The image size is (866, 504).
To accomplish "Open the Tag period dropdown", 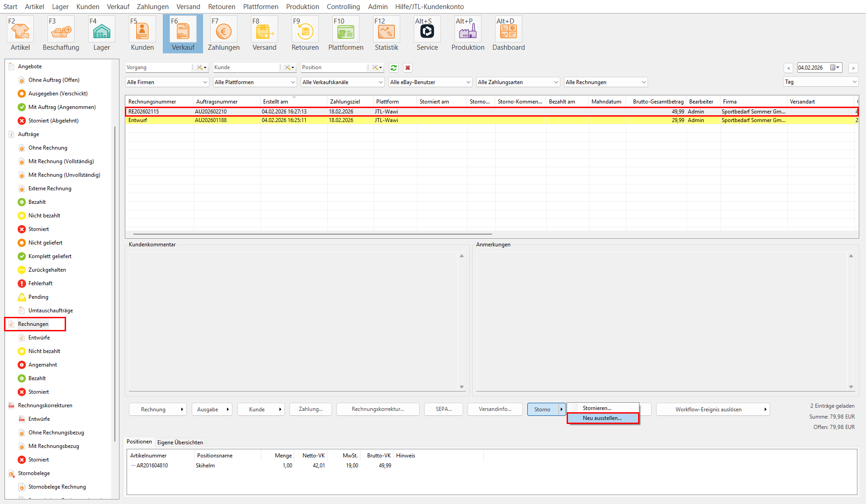I will [820, 82].
